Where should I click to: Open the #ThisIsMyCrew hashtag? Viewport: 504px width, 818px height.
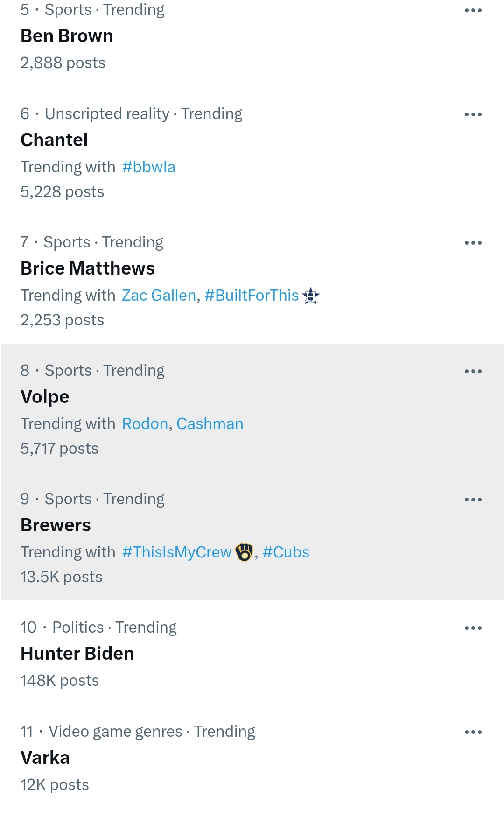177,552
